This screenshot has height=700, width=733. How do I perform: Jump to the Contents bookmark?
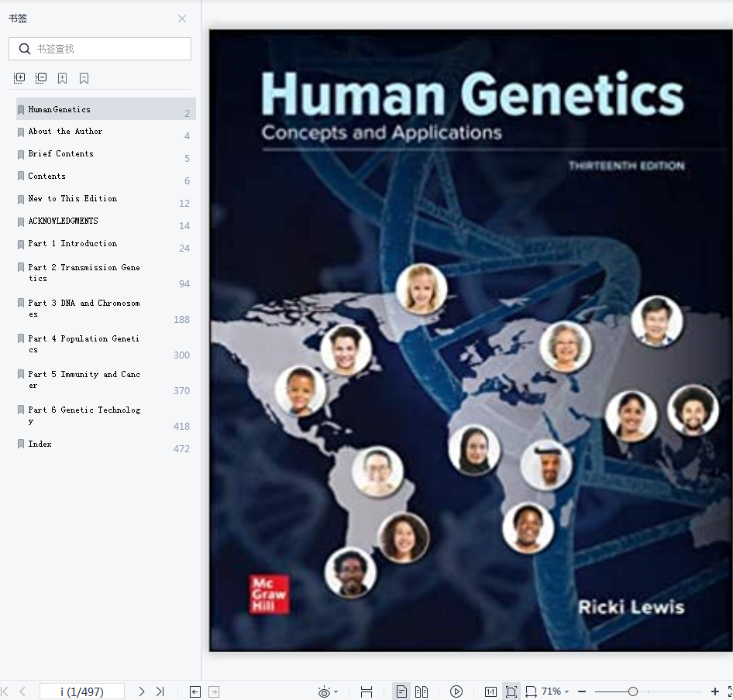(x=105, y=177)
